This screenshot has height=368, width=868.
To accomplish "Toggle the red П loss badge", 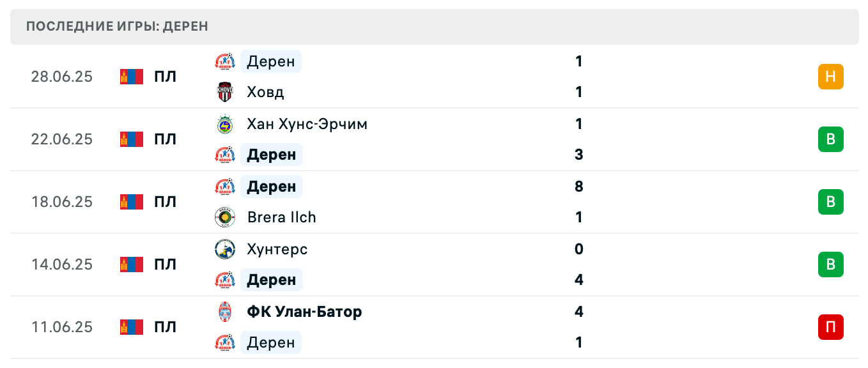I will [830, 327].
